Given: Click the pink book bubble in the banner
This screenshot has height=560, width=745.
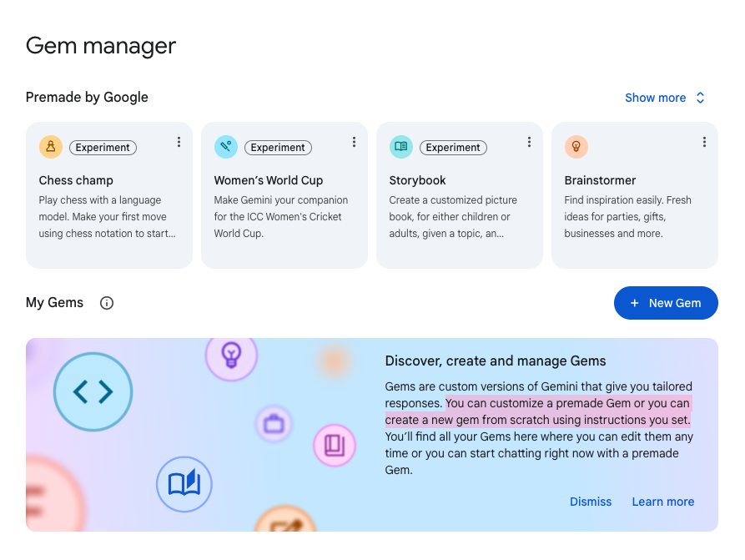Looking at the screenshot, I should 334,446.
